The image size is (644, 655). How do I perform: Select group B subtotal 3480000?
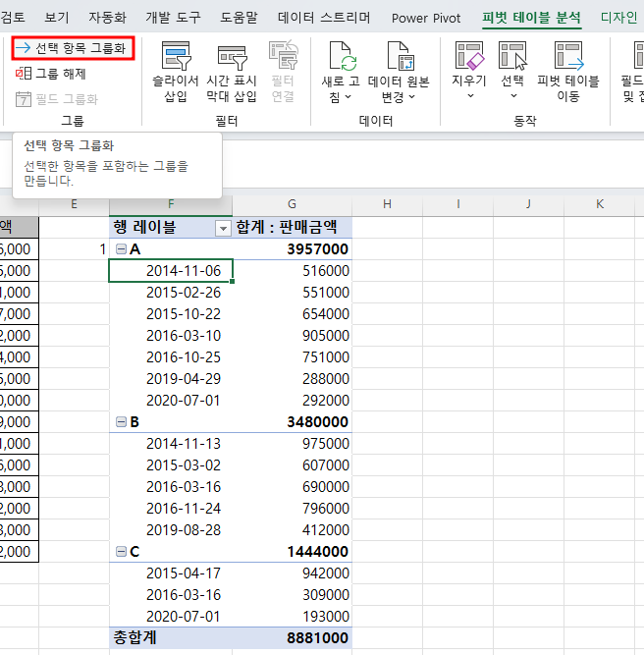tap(292, 422)
